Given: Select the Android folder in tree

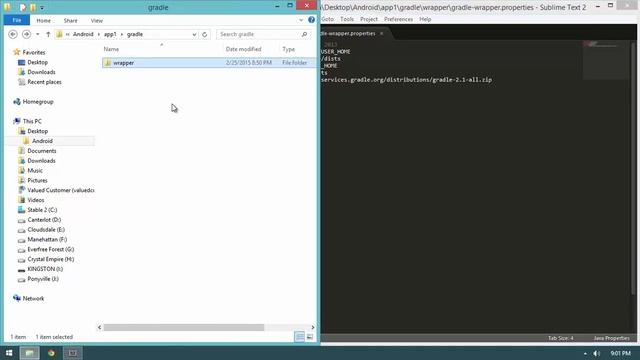Looking at the screenshot, I should coord(42,141).
